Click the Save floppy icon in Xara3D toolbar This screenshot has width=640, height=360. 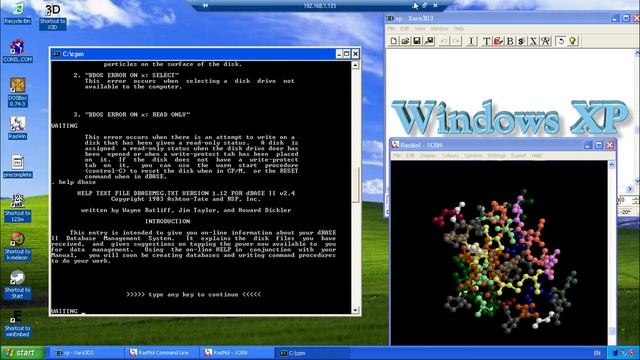click(417, 41)
